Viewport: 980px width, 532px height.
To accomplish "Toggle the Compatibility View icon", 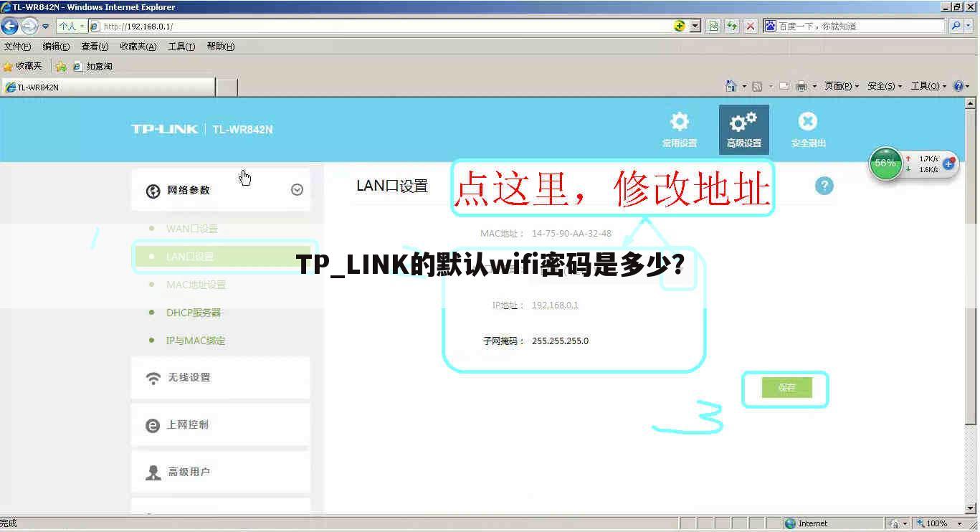I will pyautogui.click(x=714, y=27).
